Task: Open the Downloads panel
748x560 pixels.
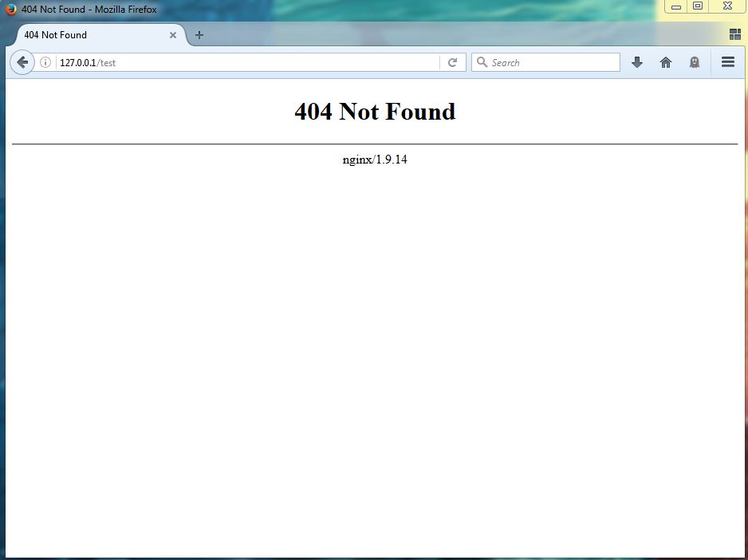Action: click(x=637, y=61)
